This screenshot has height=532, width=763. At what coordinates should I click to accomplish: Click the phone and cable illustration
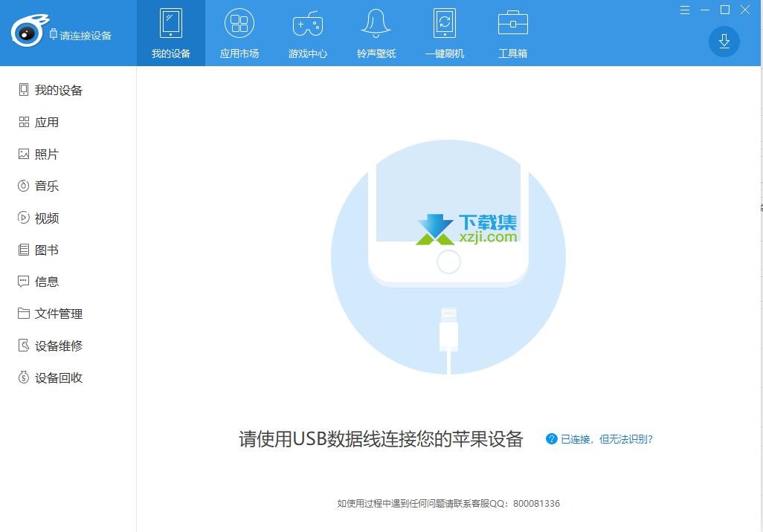click(448, 257)
